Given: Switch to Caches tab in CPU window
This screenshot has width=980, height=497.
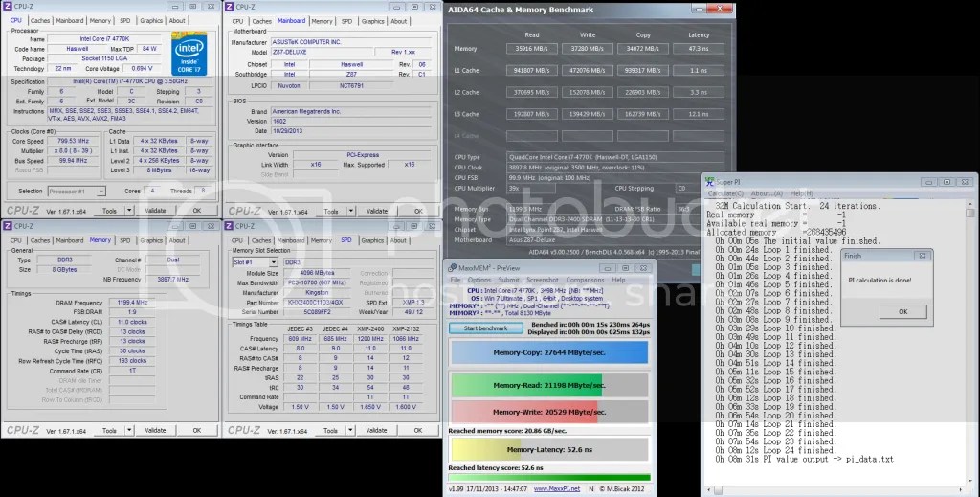Looking at the screenshot, I should (x=40, y=21).
